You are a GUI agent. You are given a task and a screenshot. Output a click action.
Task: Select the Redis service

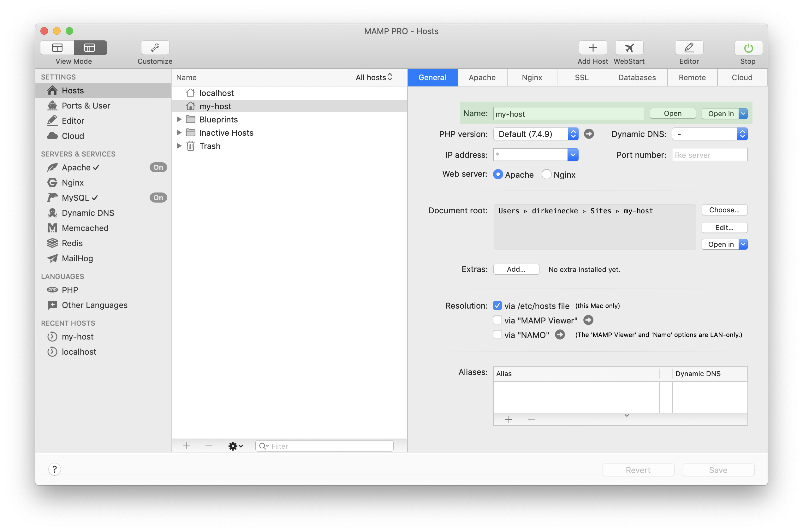coord(72,243)
